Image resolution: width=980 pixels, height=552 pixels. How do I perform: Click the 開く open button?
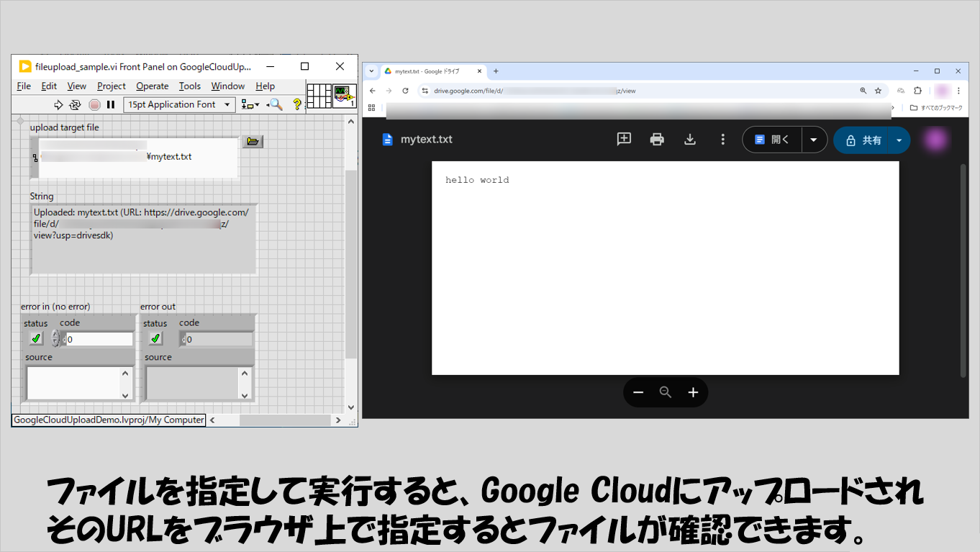pyautogui.click(x=773, y=140)
